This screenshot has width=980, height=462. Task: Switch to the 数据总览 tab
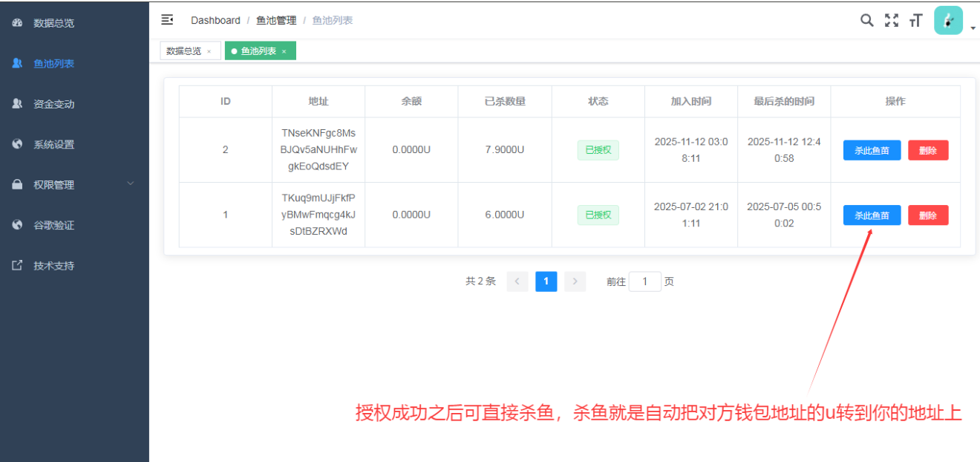pos(185,50)
